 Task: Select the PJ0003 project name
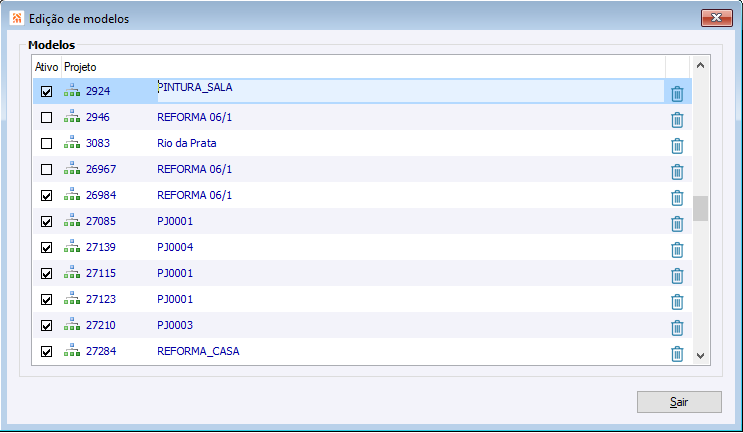click(175, 325)
